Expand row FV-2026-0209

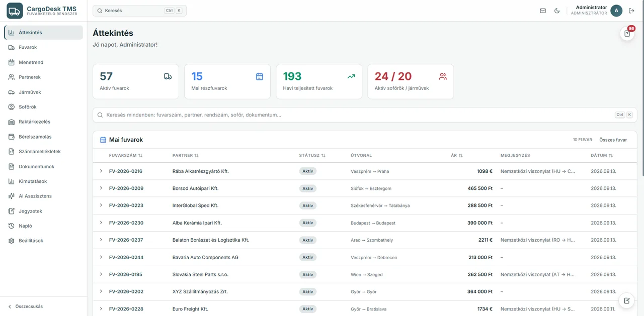pyautogui.click(x=101, y=188)
